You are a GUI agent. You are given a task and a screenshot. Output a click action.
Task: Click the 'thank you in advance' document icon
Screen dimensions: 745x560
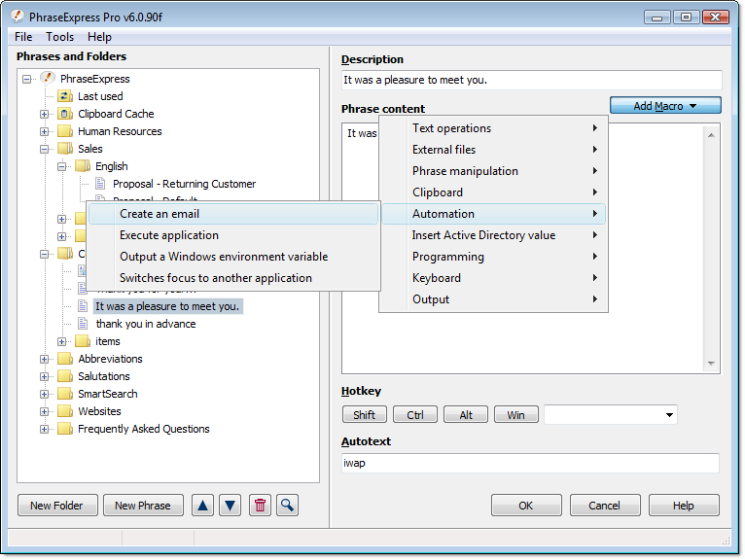pyautogui.click(x=83, y=324)
